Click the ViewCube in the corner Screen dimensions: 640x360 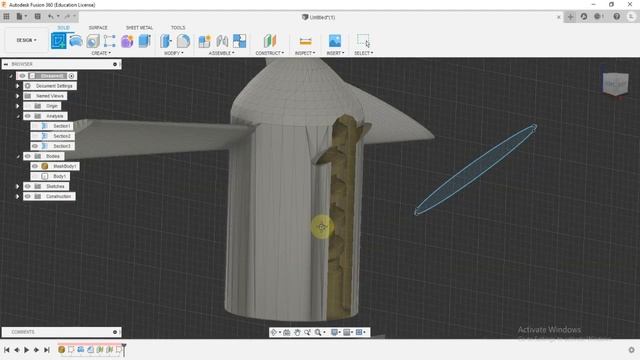(616, 84)
